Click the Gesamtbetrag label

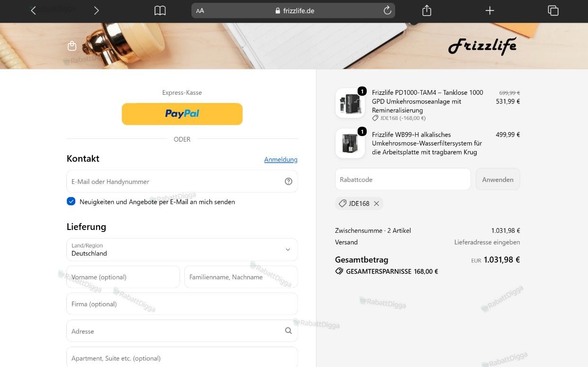click(x=362, y=260)
